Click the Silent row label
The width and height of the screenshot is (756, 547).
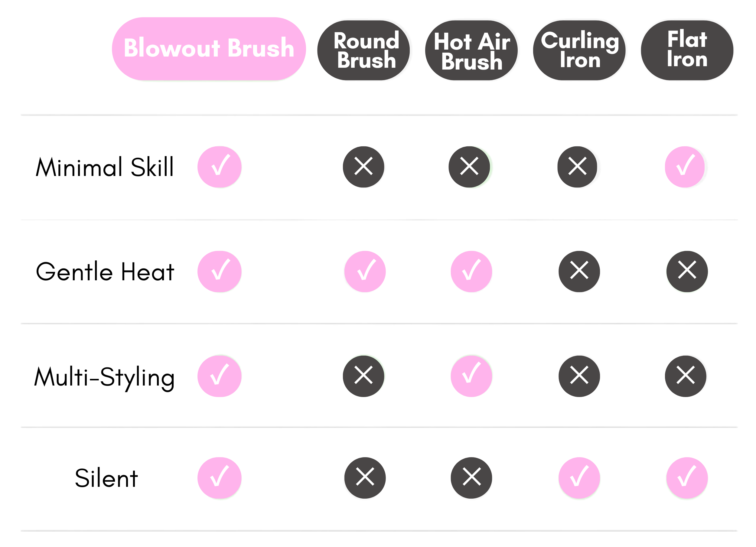click(x=106, y=479)
